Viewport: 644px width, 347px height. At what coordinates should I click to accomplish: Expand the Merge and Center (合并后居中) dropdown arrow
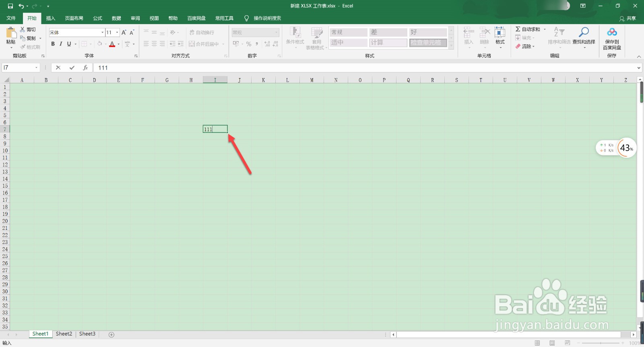coord(223,44)
